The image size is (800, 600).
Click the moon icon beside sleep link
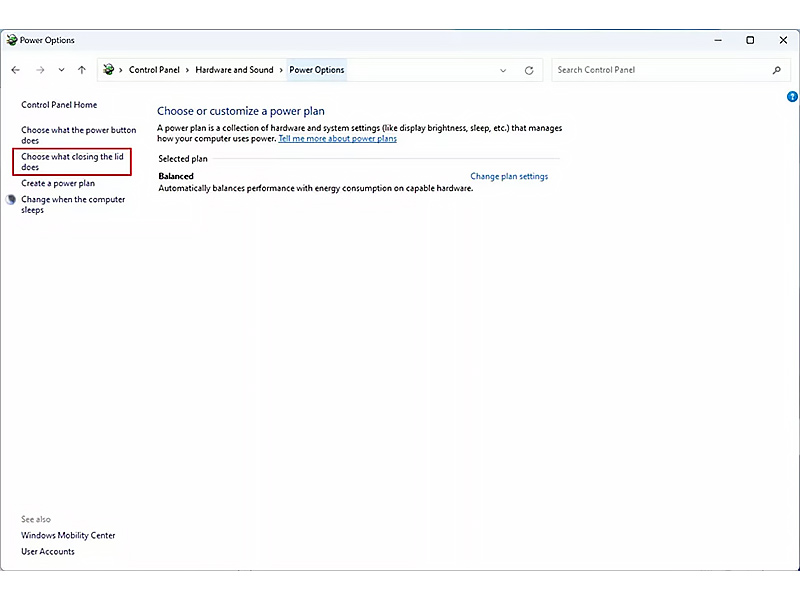pyautogui.click(x=11, y=199)
